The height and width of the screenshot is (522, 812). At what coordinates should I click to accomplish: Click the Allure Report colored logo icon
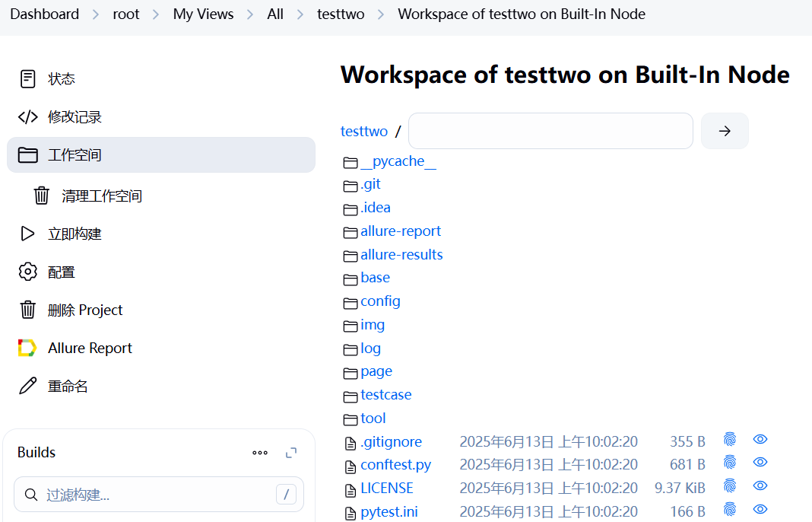(27, 348)
